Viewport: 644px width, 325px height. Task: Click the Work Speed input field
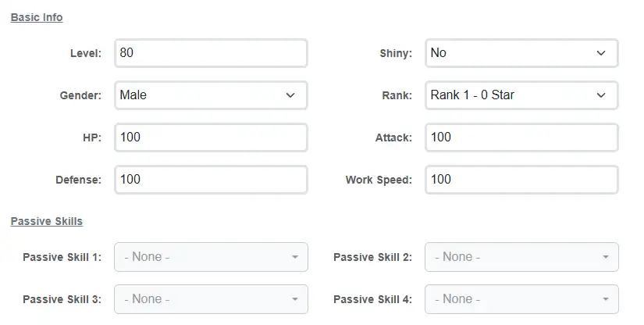(521, 180)
